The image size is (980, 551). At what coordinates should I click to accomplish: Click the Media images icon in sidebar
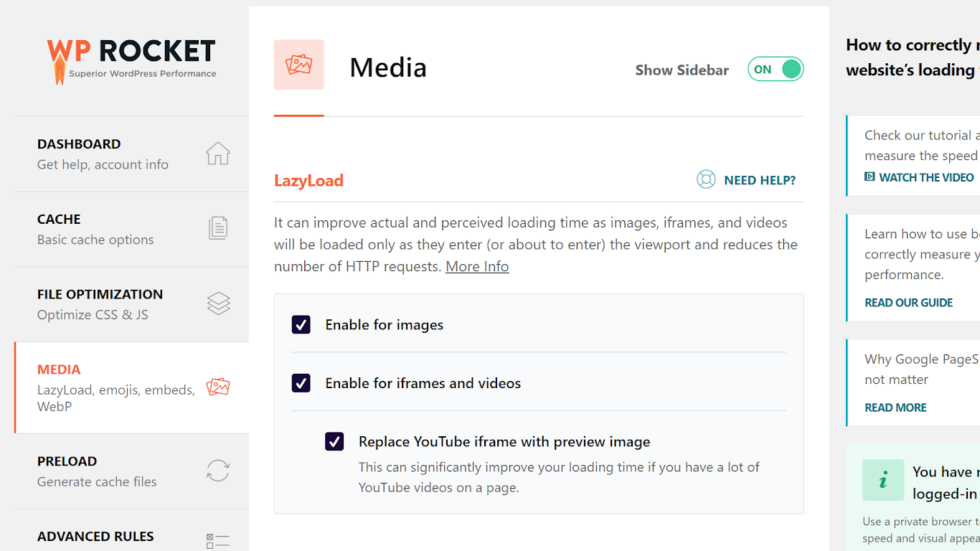coord(218,387)
